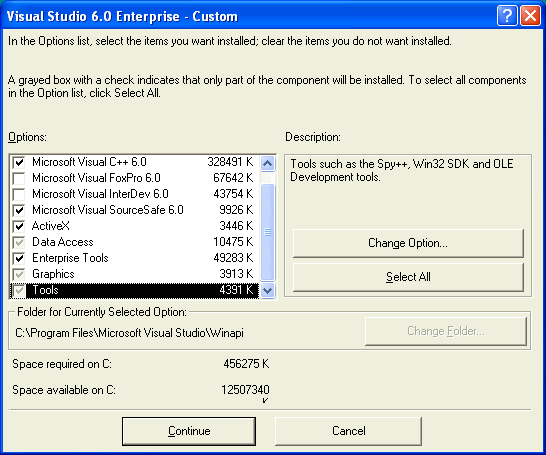Click the Options: list label
546x455 pixels.
[x=27, y=137]
